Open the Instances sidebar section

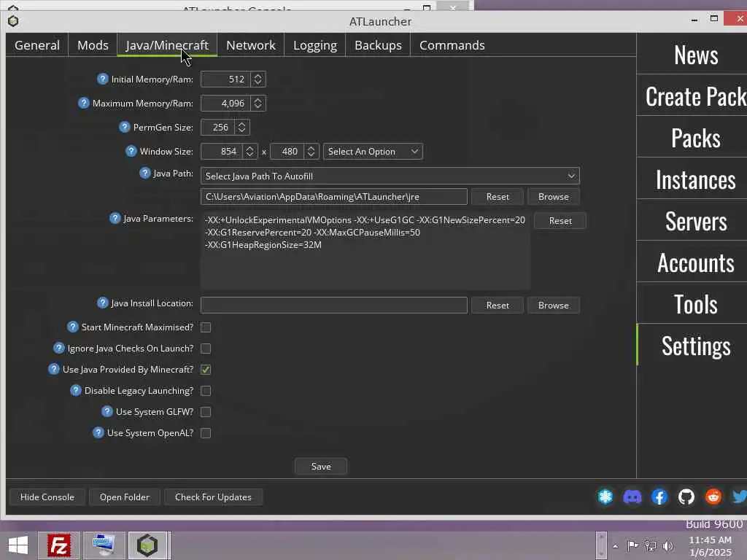point(695,179)
